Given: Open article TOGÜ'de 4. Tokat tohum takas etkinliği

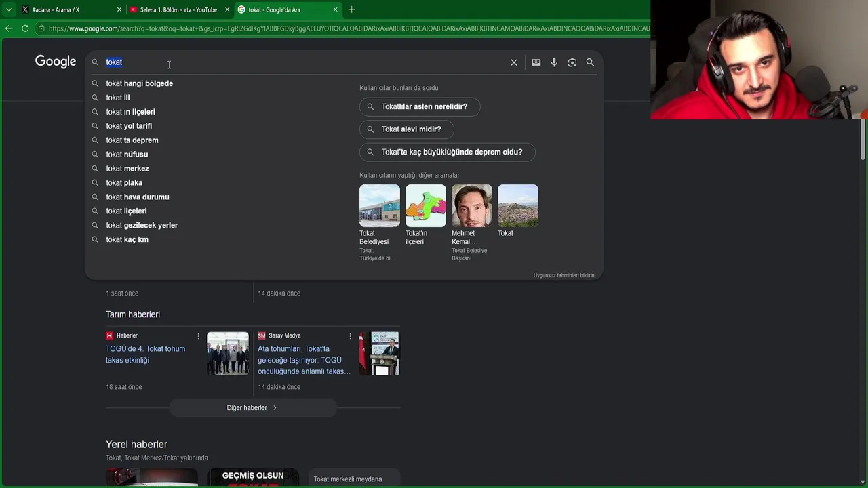Looking at the screenshot, I should (x=145, y=354).
